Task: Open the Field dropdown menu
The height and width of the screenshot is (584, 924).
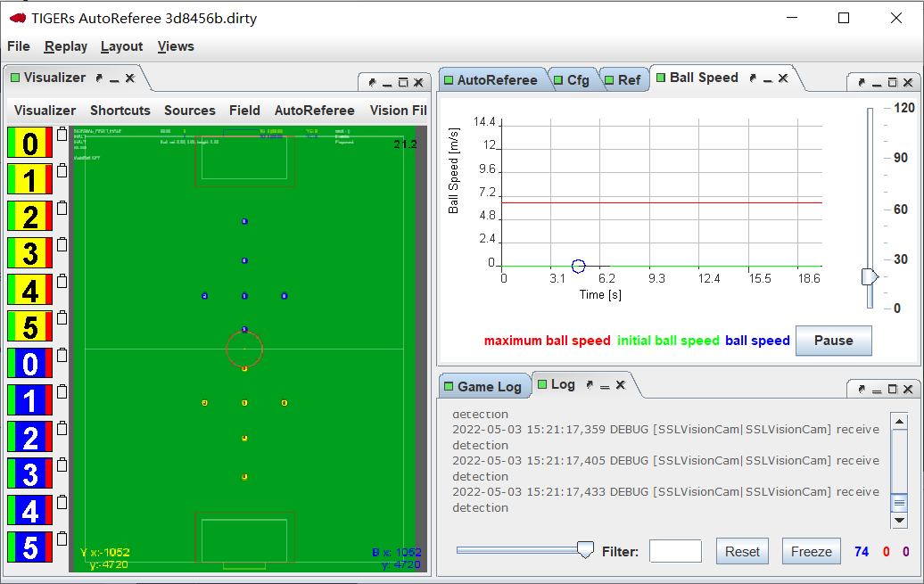Action: (244, 111)
